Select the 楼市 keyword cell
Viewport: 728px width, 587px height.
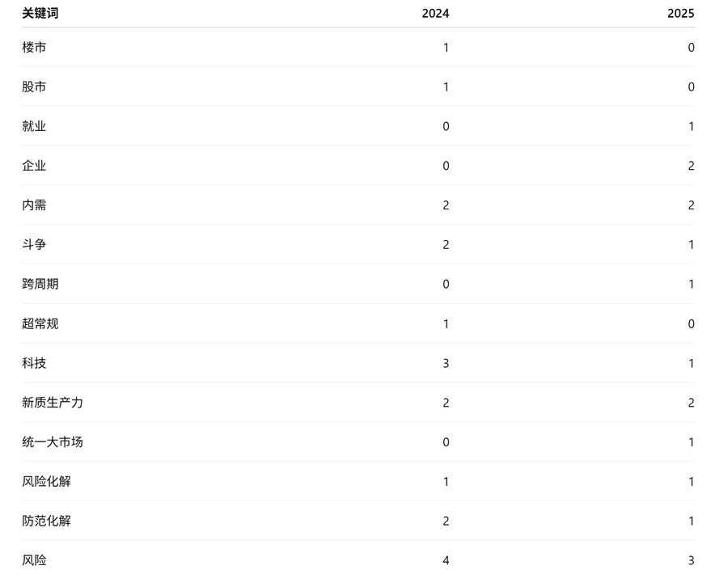coord(34,48)
